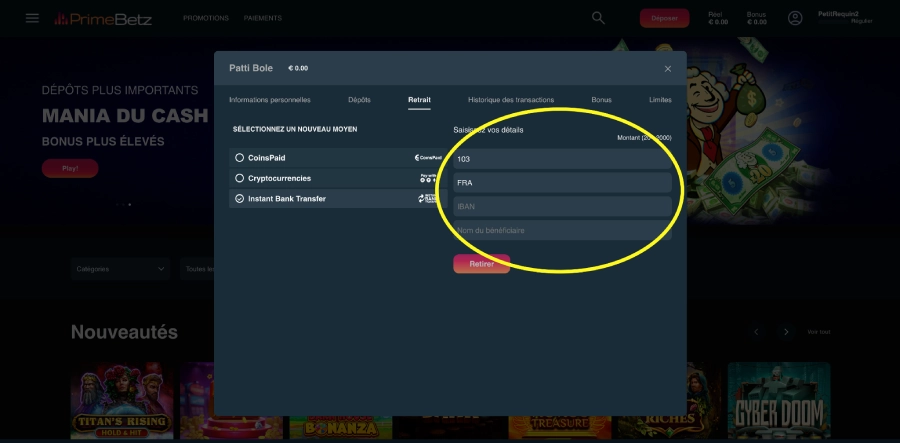Select the CoinsPaid radio option
Screen dimensions: 900x443
pos(239,158)
